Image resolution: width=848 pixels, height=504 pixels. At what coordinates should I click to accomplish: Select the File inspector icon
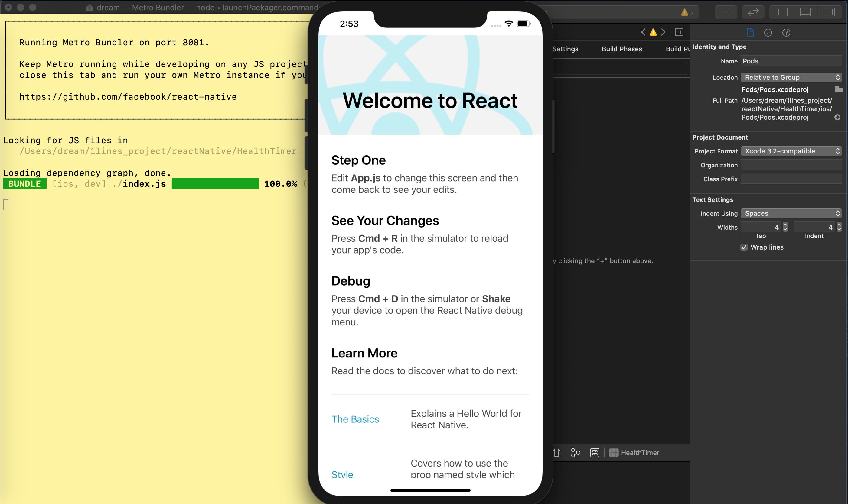point(750,33)
